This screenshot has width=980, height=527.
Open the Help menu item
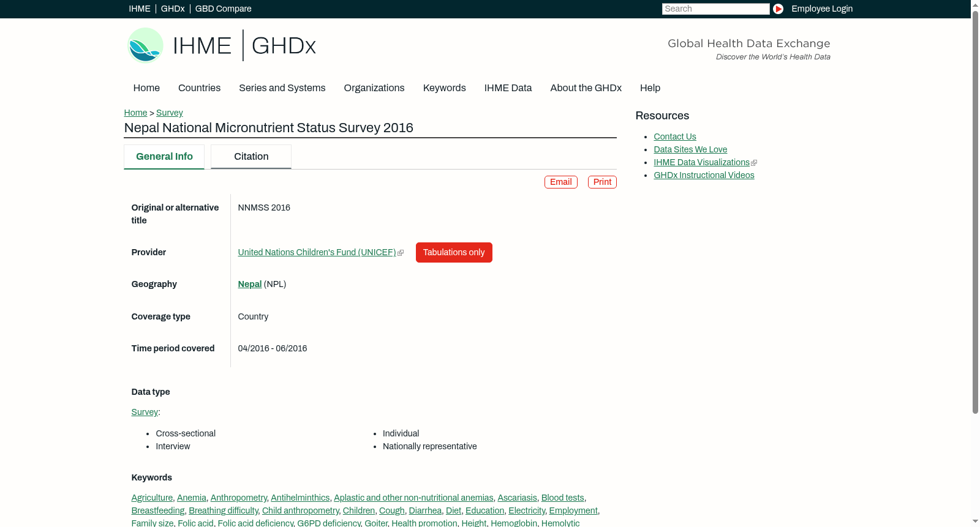tap(650, 88)
